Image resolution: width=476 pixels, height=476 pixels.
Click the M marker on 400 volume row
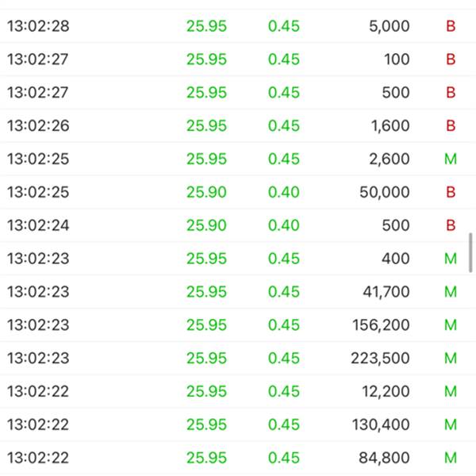pyautogui.click(x=451, y=259)
